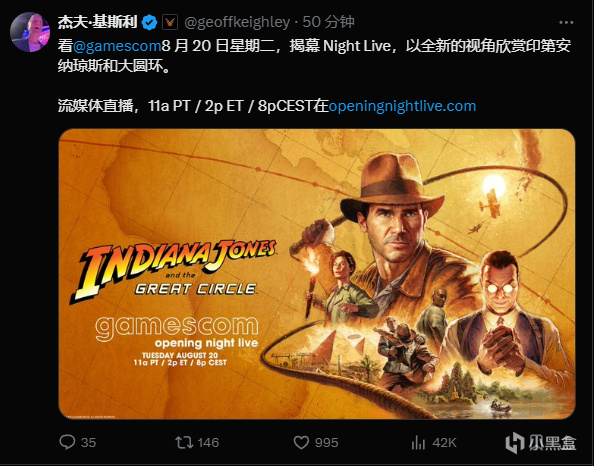
Task: Open the user's profile avatar
Action: (x=30, y=32)
